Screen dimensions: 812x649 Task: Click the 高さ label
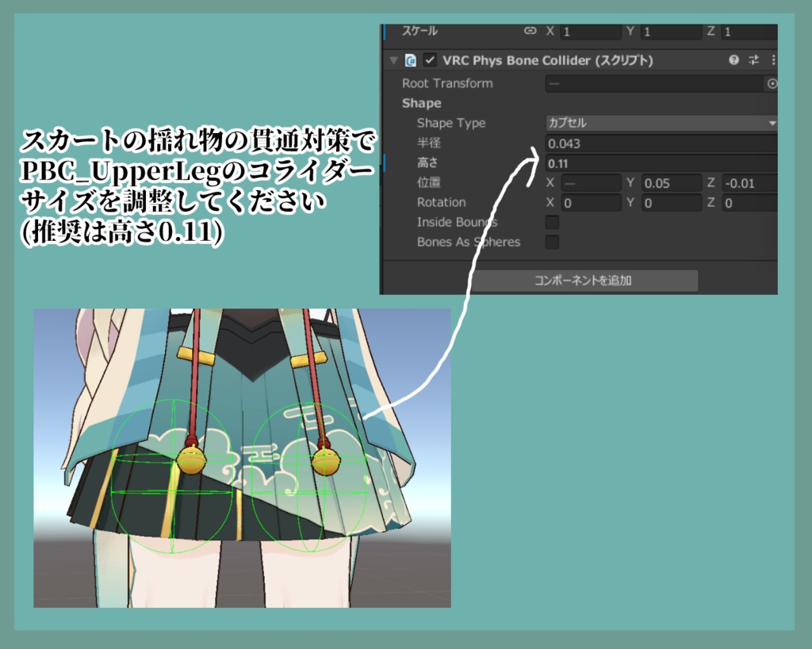pyautogui.click(x=427, y=162)
